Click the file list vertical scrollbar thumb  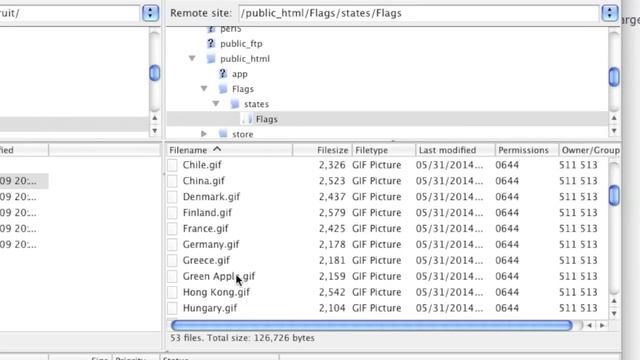[x=614, y=195]
